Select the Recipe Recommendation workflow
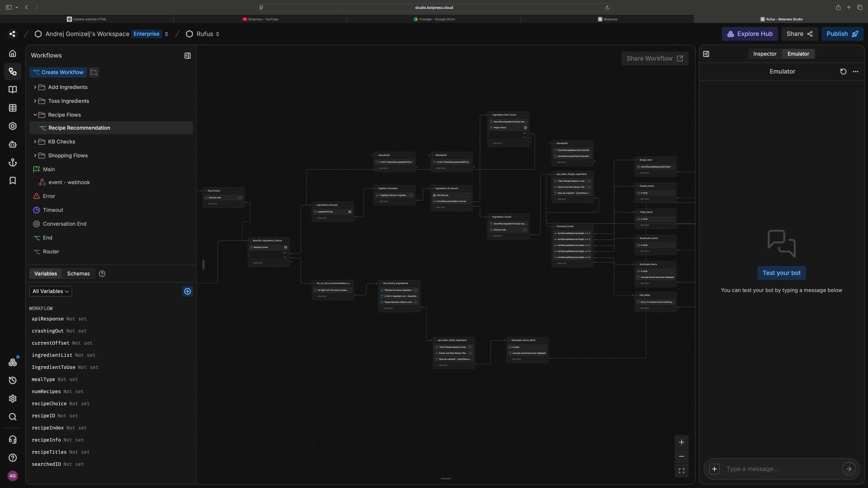868x488 pixels. (79, 128)
